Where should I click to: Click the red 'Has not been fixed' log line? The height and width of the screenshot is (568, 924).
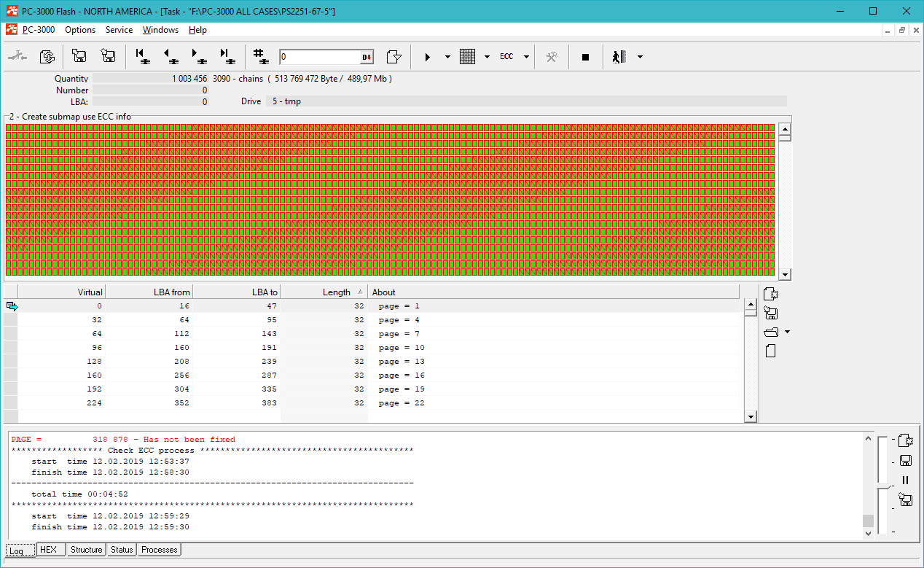point(123,440)
